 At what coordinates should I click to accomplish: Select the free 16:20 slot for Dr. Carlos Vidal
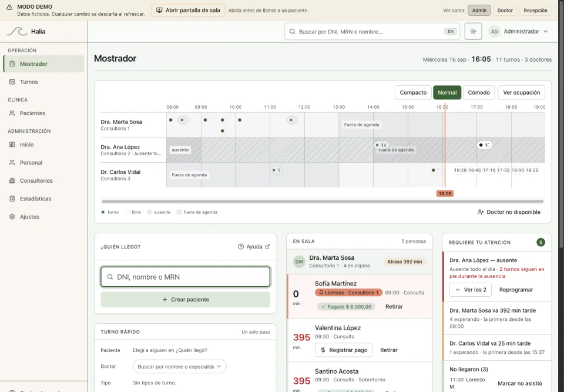click(x=460, y=170)
